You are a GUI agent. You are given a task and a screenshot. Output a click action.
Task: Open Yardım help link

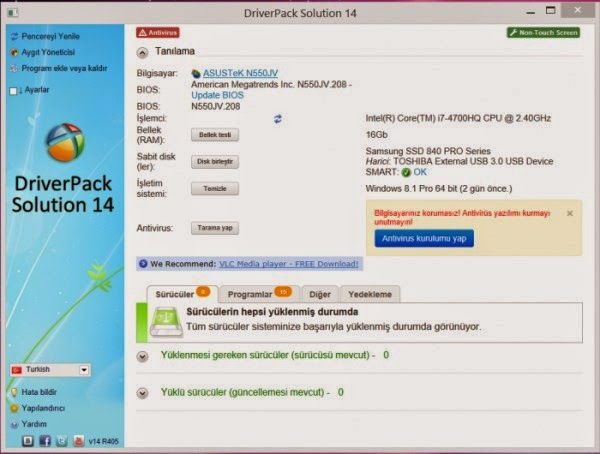34,424
